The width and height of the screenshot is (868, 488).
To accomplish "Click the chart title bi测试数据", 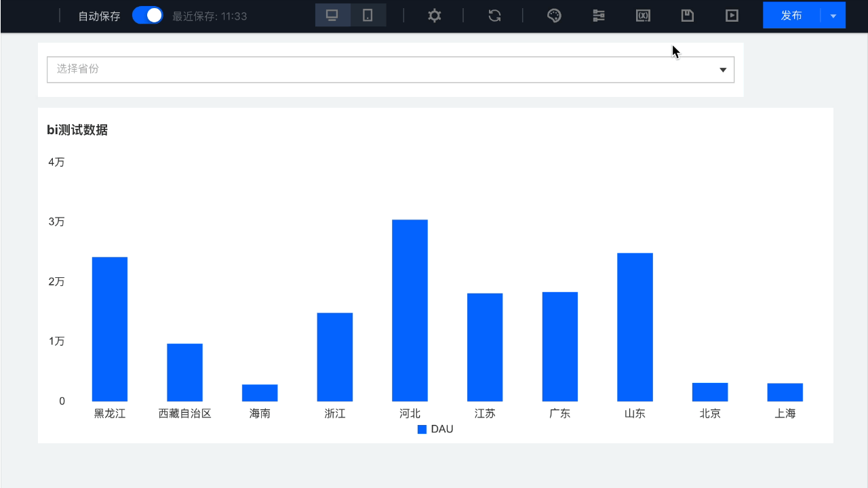I will coord(77,130).
